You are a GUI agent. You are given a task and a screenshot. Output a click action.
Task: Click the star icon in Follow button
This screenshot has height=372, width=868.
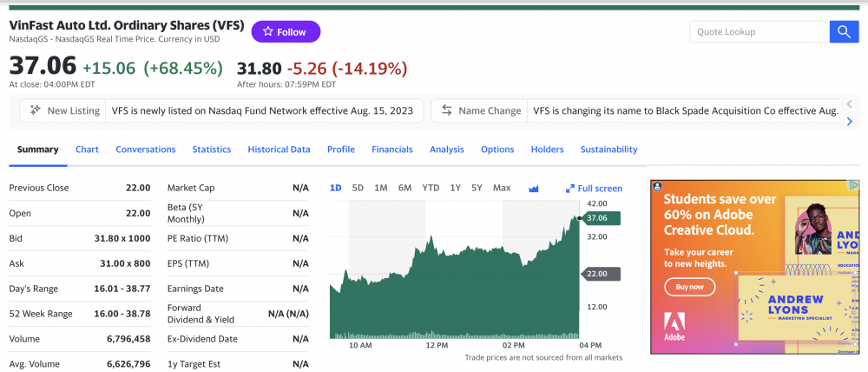click(x=268, y=31)
